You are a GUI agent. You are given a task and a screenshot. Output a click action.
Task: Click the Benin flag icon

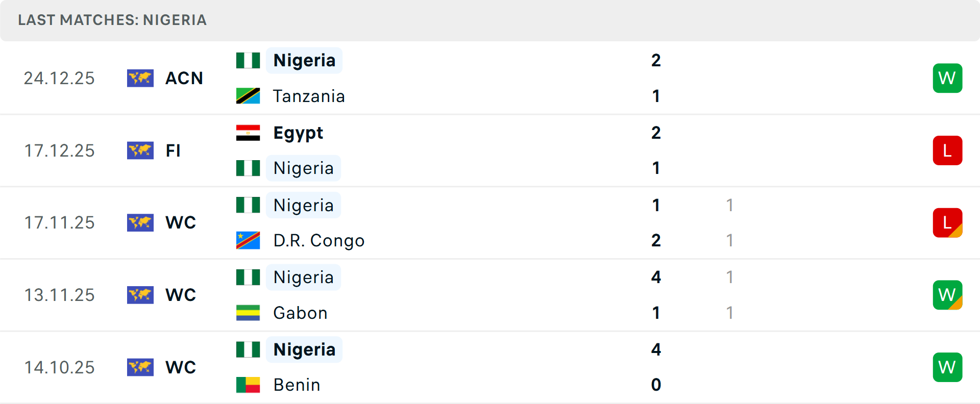coord(248,385)
